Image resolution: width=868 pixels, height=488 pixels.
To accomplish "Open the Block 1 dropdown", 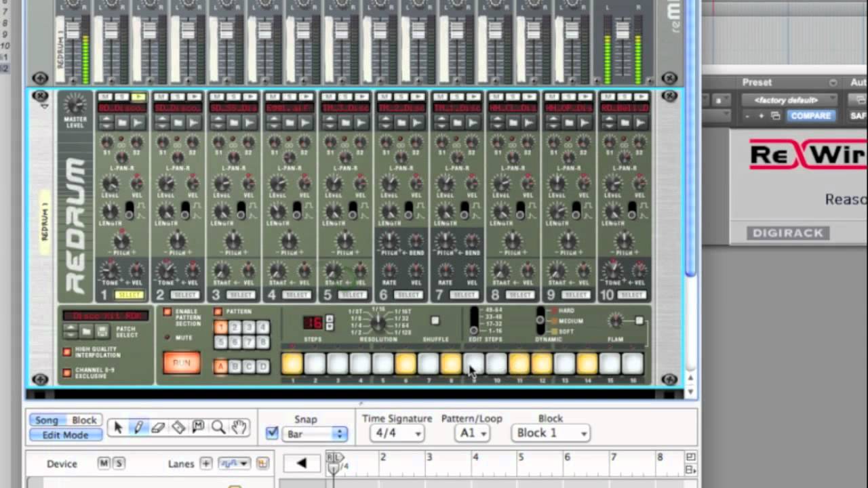I will (551, 433).
